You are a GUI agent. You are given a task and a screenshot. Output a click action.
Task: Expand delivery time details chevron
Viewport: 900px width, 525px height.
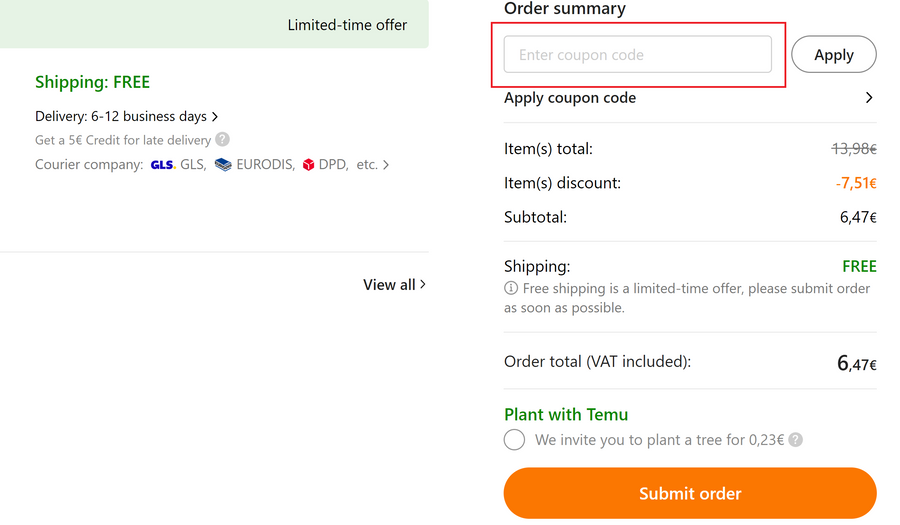coord(215,117)
